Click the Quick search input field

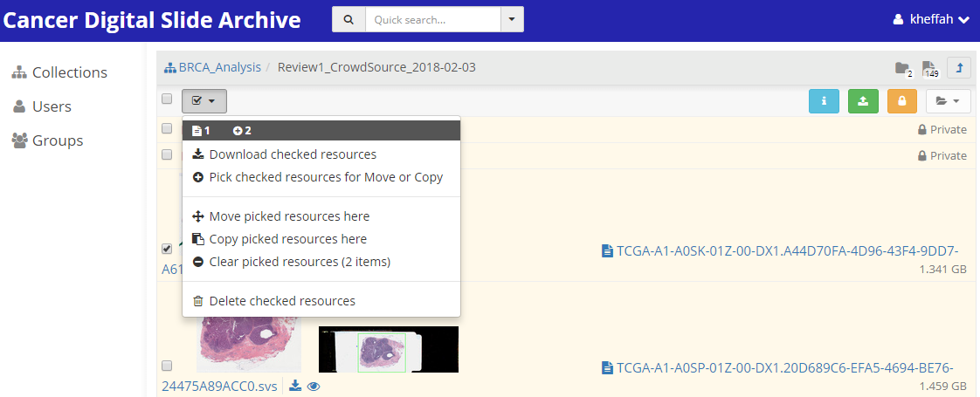pos(432,19)
